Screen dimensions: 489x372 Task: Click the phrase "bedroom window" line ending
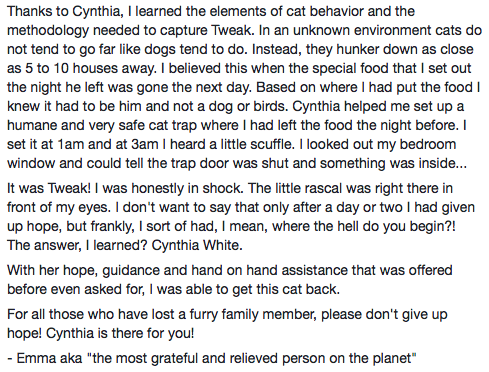428,145
